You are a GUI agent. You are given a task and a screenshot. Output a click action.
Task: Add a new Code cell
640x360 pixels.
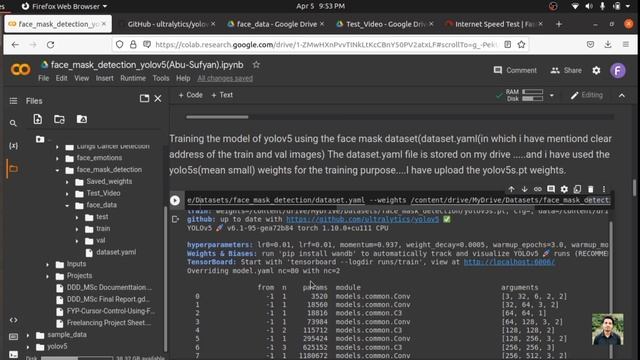tap(191, 95)
